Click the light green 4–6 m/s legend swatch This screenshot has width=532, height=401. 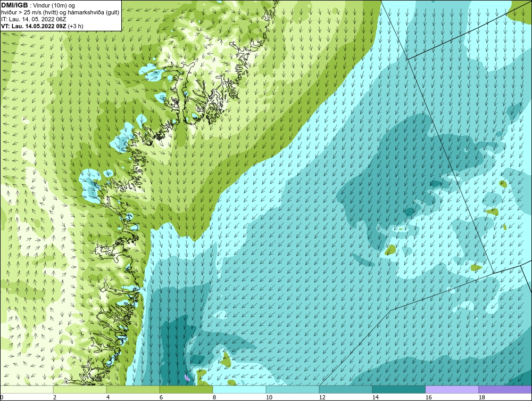tap(133, 389)
